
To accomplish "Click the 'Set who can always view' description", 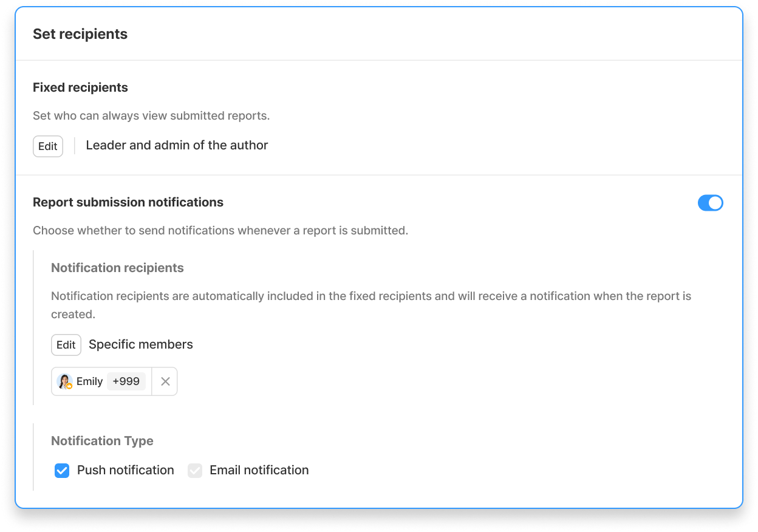I will (x=151, y=115).
